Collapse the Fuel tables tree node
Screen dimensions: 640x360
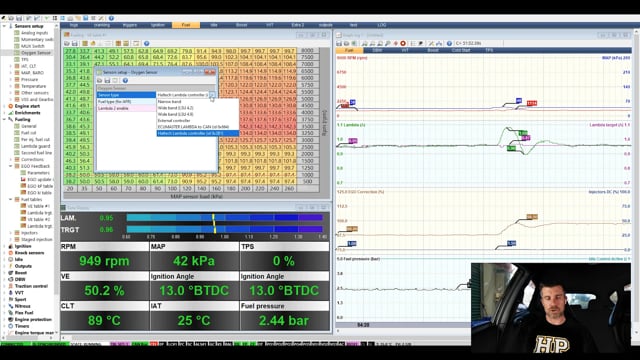[11, 200]
